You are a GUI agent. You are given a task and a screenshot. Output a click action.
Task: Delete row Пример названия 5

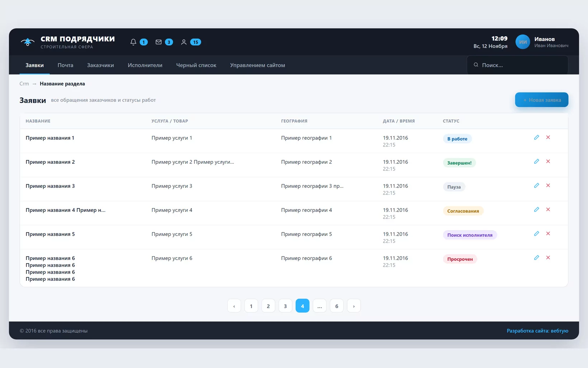click(548, 233)
